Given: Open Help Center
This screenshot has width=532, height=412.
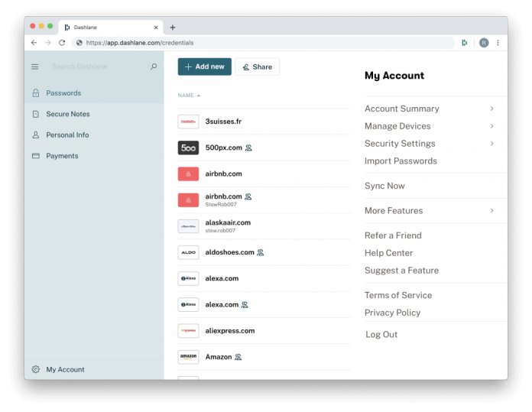Looking at the screenshot, I should 389,253.
